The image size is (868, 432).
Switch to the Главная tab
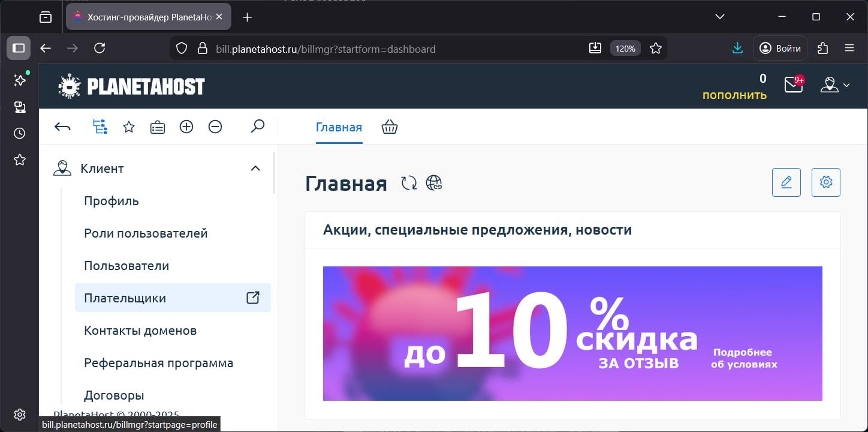click(339, 127)
